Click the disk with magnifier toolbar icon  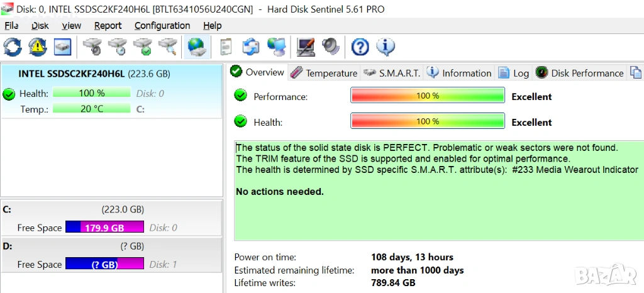coord(167,47)
